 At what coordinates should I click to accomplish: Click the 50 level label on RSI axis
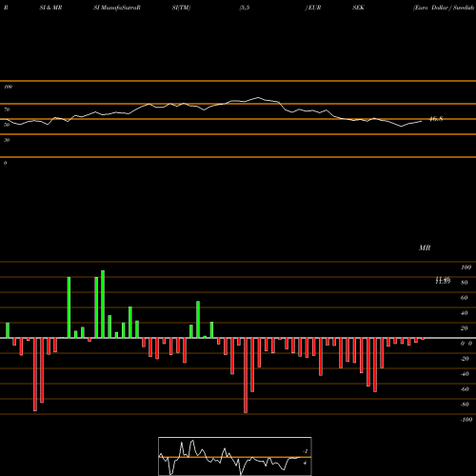click(x=7, y=125)
